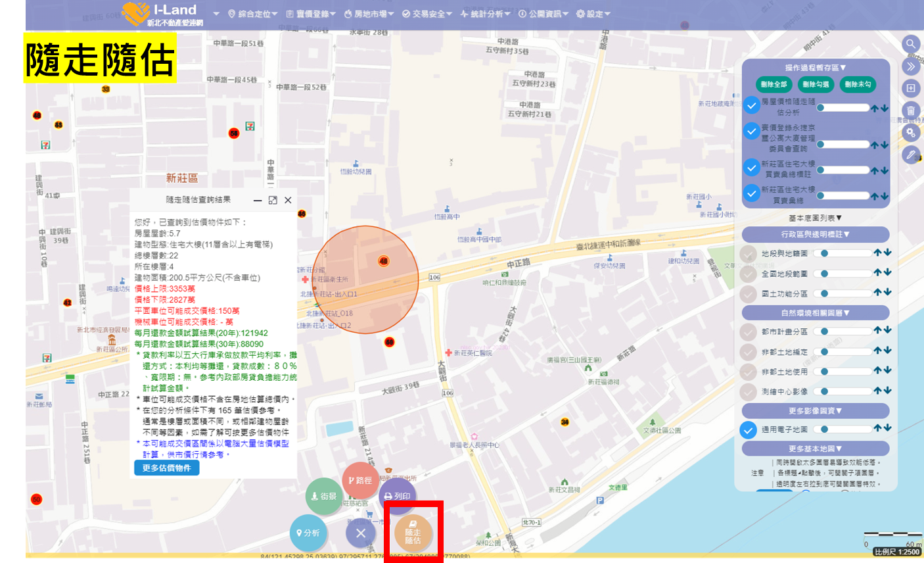Viewport: 924px width, 563px height.
Task: Expand 更多基本地圖 section
Action: 816,449
